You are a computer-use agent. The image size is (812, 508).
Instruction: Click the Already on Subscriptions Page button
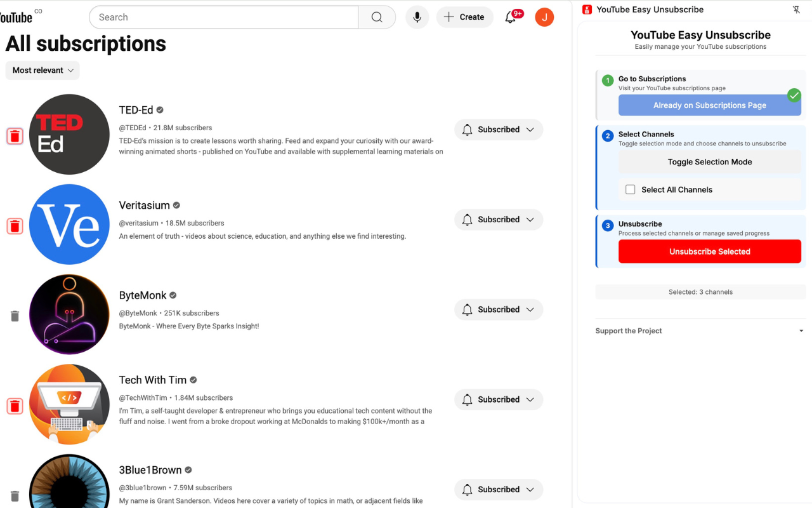tap(710, 105)
